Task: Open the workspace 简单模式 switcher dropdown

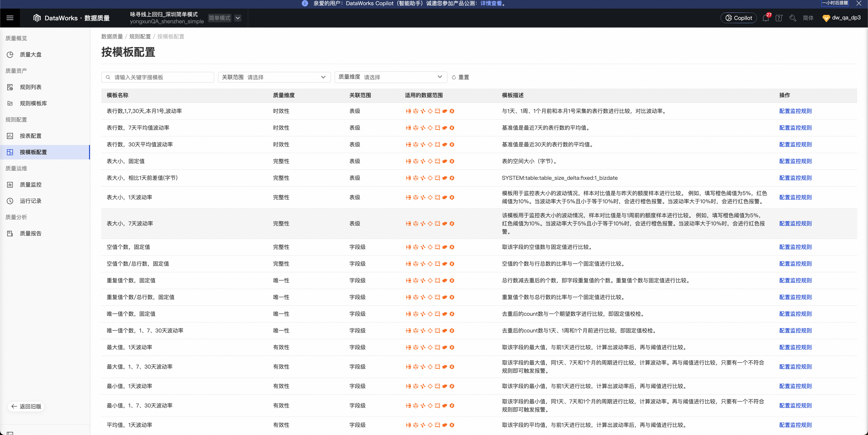Action: [x=238, y=18]
